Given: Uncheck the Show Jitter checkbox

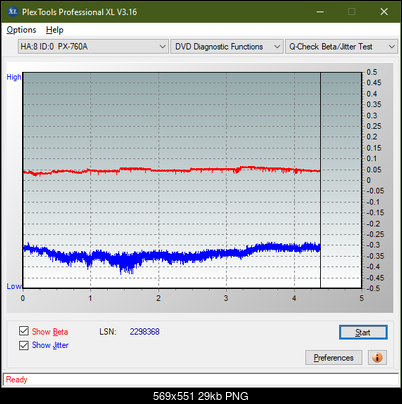Looking at the screenshot, I should coord(24,345).
